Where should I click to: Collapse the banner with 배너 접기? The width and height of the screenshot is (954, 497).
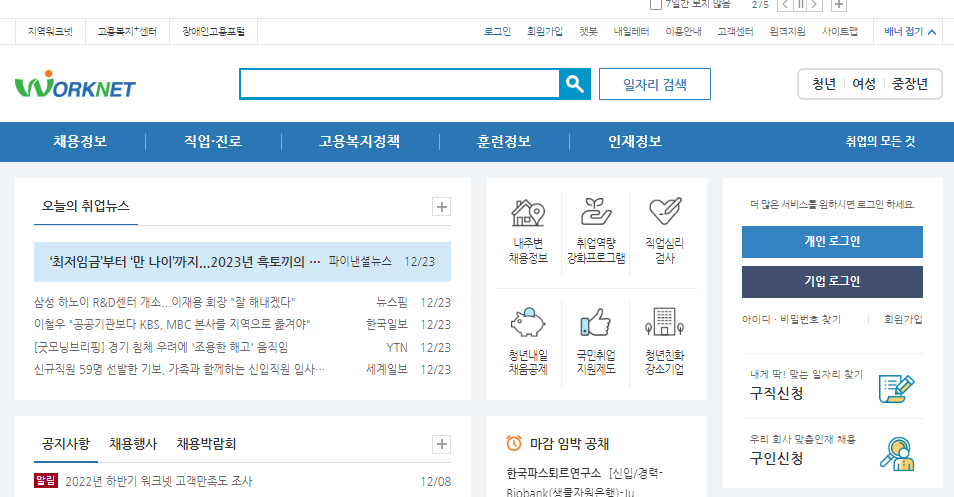(910, 32)
